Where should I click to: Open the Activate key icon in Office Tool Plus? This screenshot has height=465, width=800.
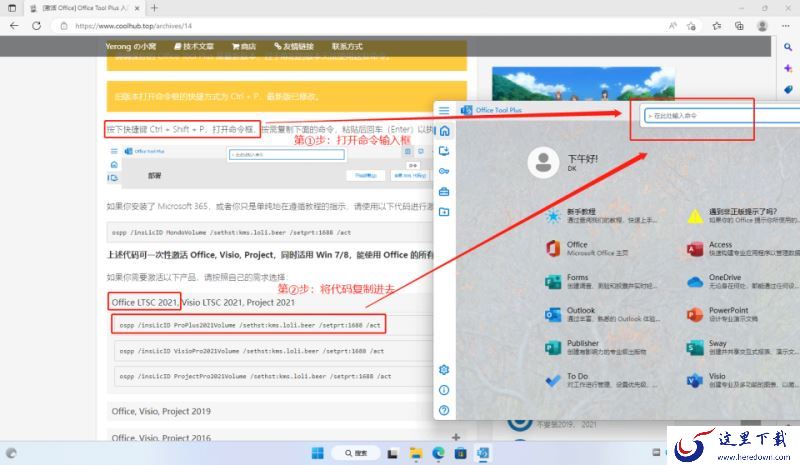tap(444, 171)
